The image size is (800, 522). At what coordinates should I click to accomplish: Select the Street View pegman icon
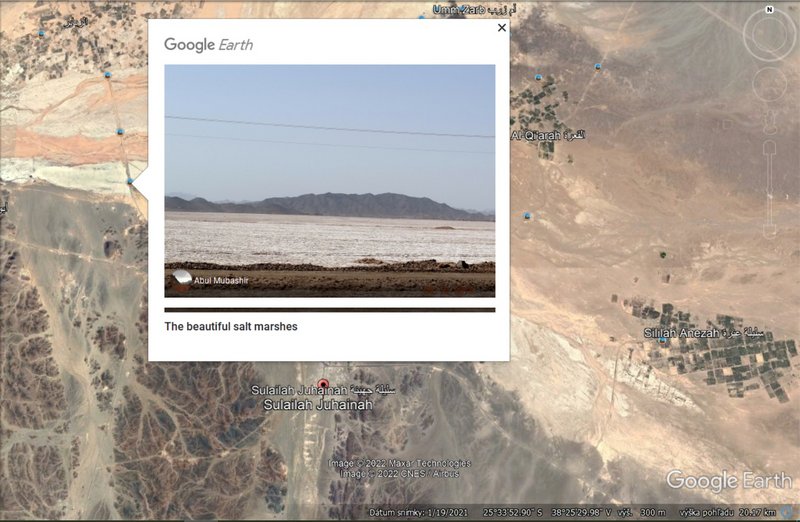coord(769,121)
